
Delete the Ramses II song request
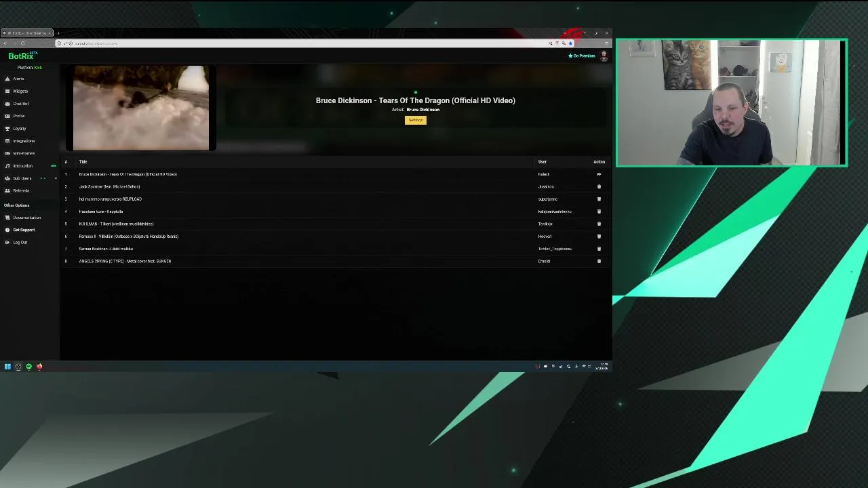coord(599,236)
